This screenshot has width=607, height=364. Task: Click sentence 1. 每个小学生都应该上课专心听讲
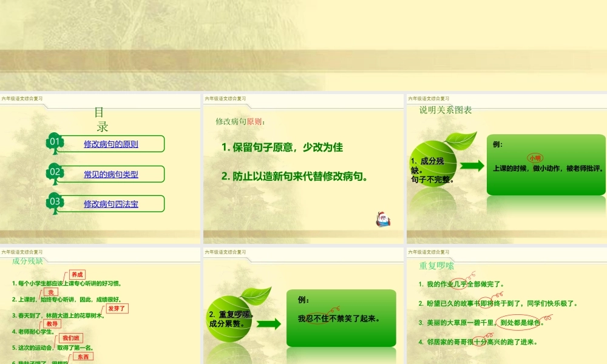pos(67,283)
